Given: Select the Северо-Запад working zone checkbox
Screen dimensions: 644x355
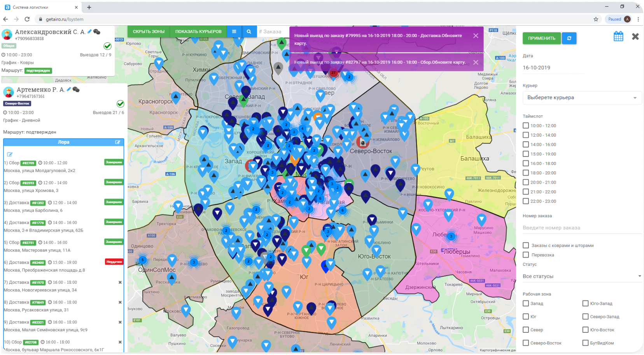Looking at the screenshot, I should tap(585, 317).
